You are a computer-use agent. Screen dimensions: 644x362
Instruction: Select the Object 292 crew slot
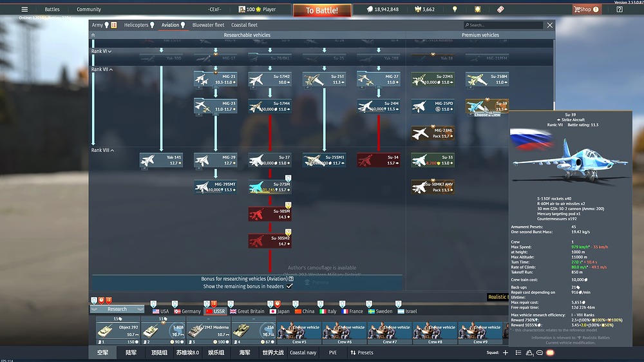click(117, 330)
